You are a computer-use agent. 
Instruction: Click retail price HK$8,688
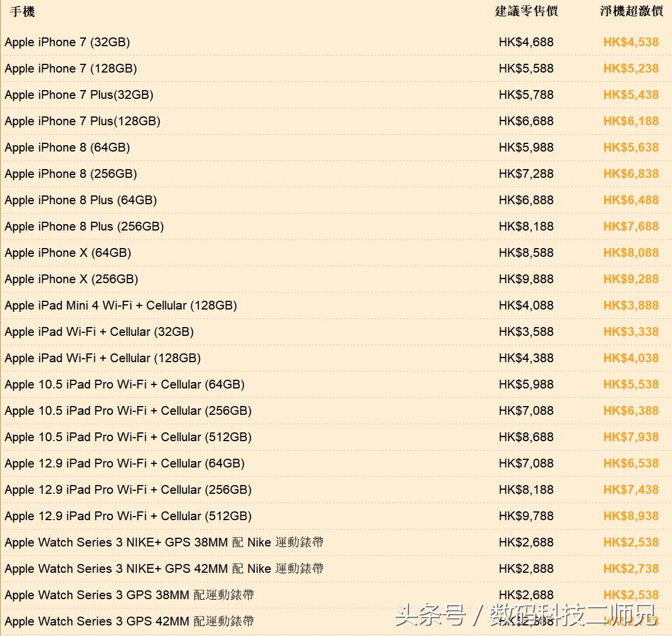tap(526, 437)
